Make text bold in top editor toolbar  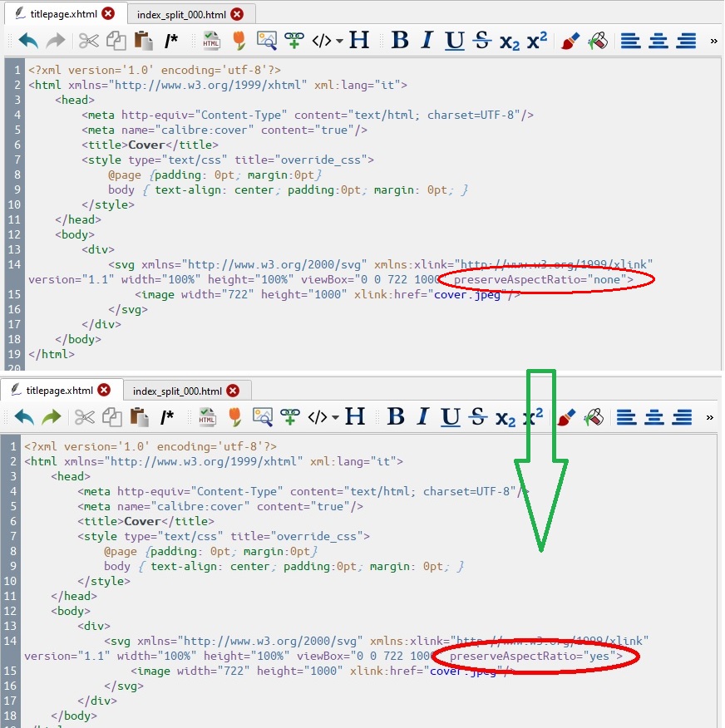point(400,40)
